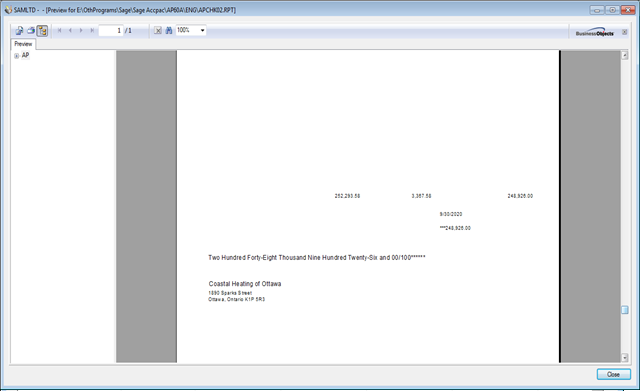Click the scroll up arrow
The image size is (640, 391).
(x=625, y=56)
